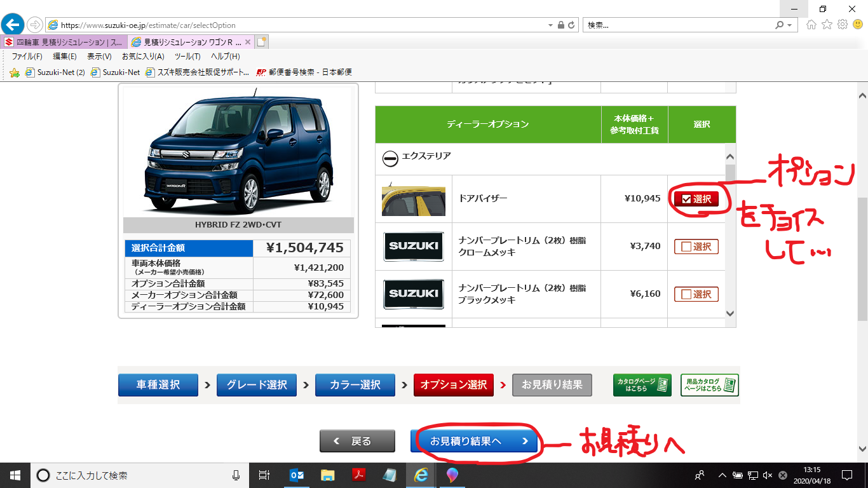Open the Home icon in browser toolbar
Image resolution: width=868 pixels, height=488 pixels.
coord(811,25)
